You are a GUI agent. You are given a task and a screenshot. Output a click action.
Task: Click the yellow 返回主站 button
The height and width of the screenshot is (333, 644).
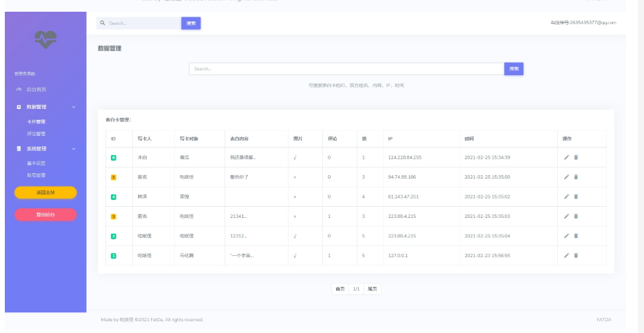[45, 192]
